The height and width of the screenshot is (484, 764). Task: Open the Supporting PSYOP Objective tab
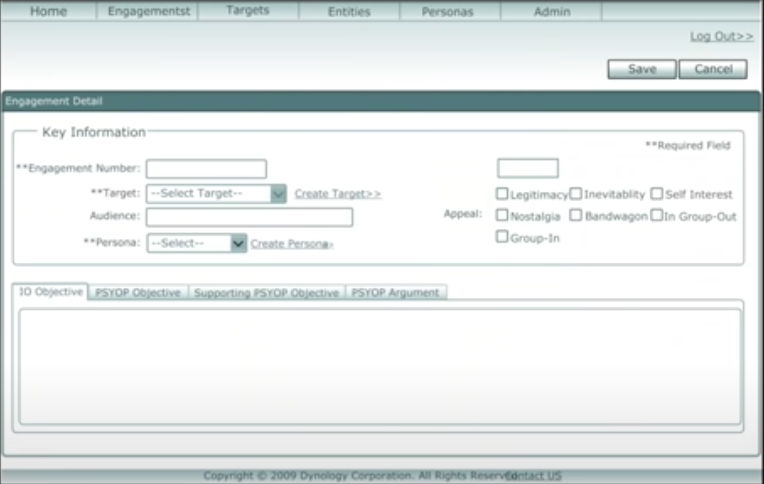pyautogui.click(x=267, y=292)
